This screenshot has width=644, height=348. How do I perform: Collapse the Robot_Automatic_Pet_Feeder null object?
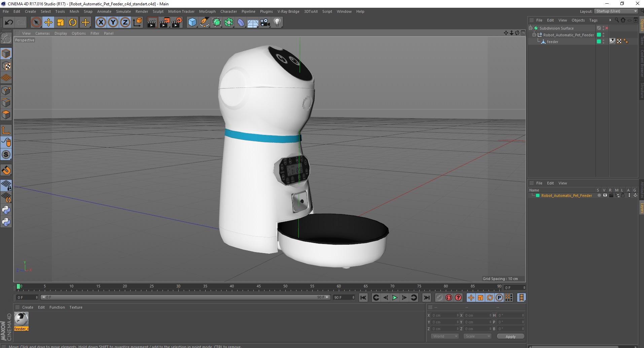click(x=534, y=35)
